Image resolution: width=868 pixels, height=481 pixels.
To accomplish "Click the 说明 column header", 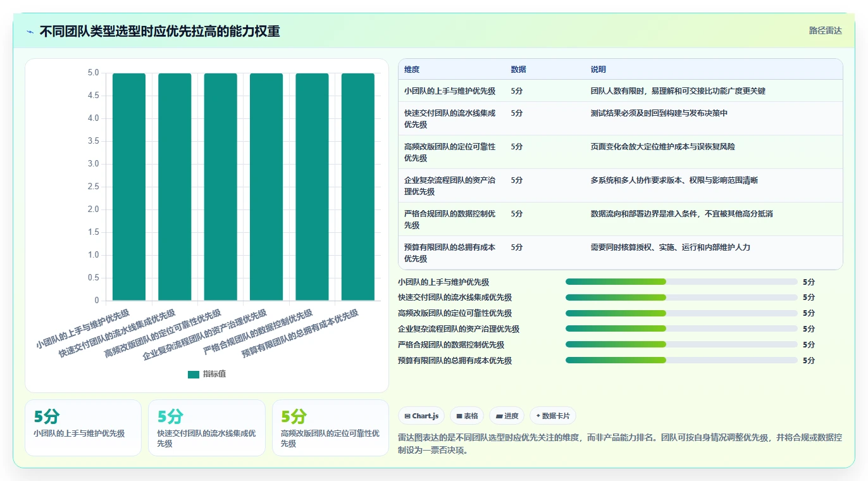I will (598, 70).
